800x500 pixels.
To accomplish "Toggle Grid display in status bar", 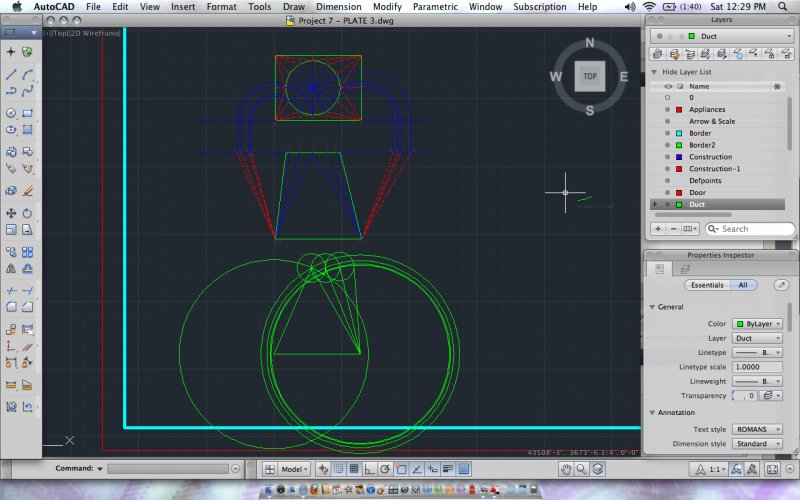I will point(354,469).
